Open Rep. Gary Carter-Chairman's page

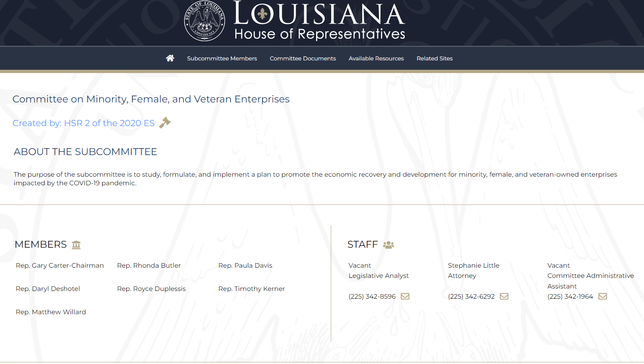coord(60,265)
